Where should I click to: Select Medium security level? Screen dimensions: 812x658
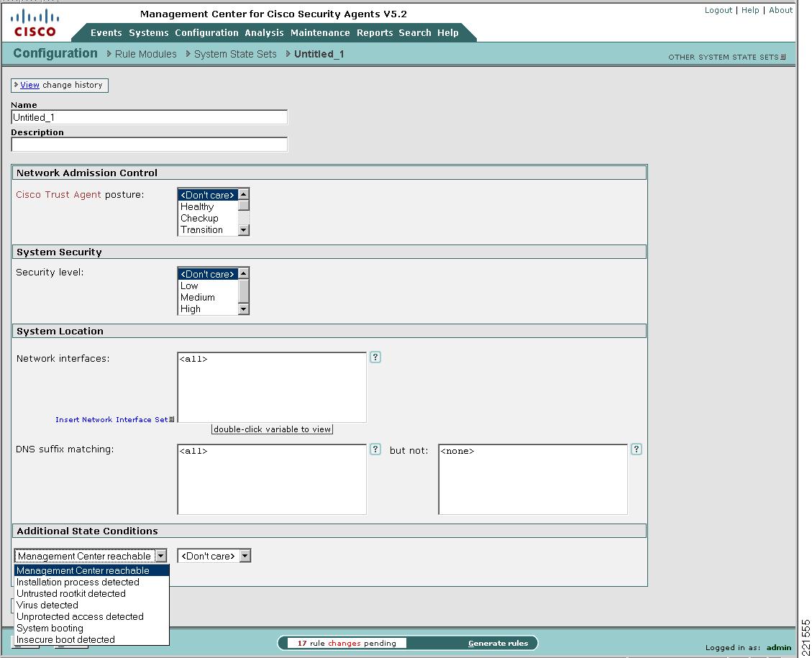point(208,297)
